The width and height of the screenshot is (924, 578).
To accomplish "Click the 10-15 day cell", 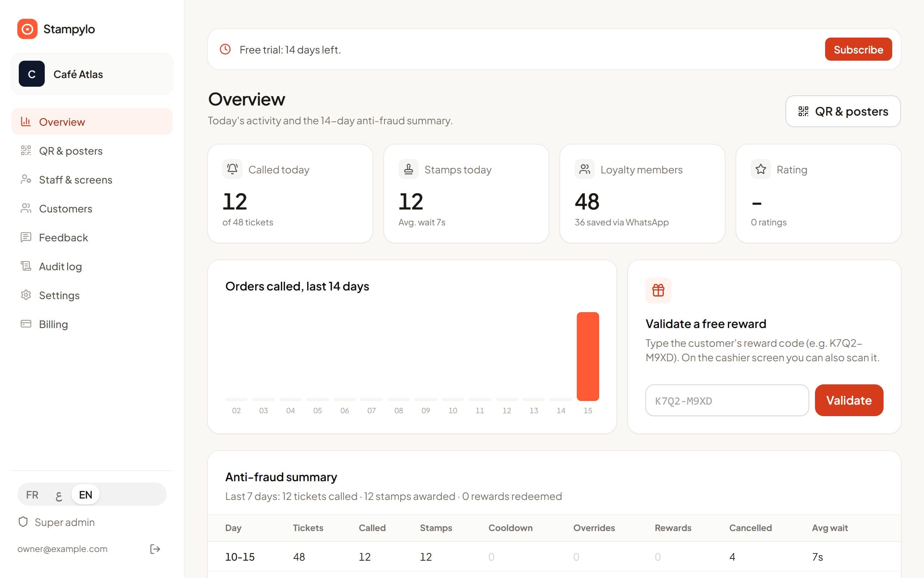I will (x=240, y=557).
